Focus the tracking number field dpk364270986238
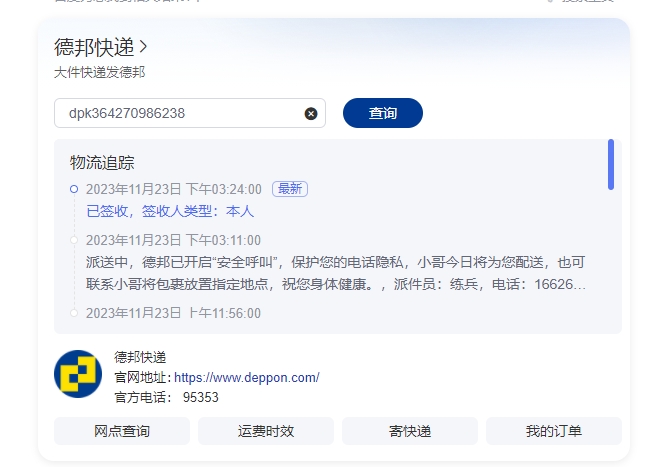 (x=190, y=113)
